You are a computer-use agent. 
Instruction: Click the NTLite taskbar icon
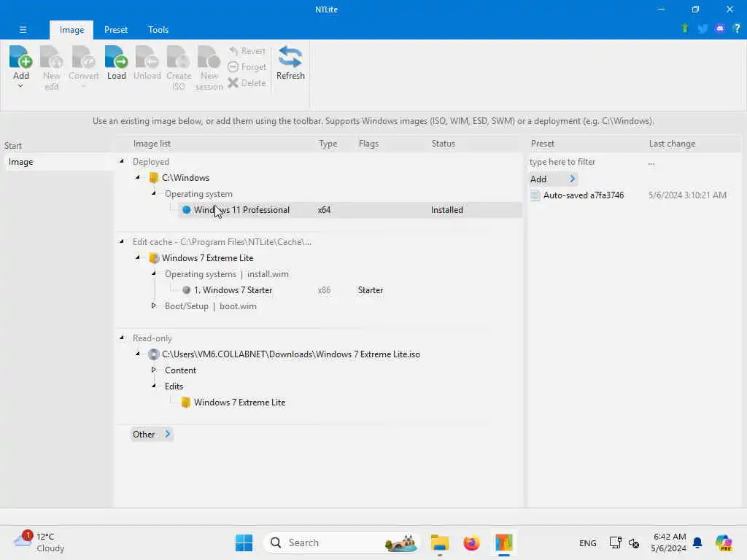coord(503,542)
